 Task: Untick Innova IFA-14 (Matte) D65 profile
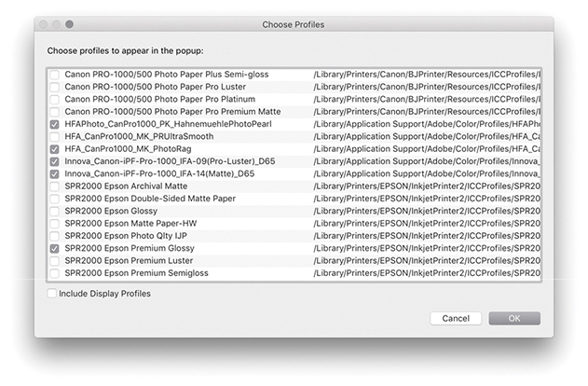pyautogui.click(x=54, y=173)
